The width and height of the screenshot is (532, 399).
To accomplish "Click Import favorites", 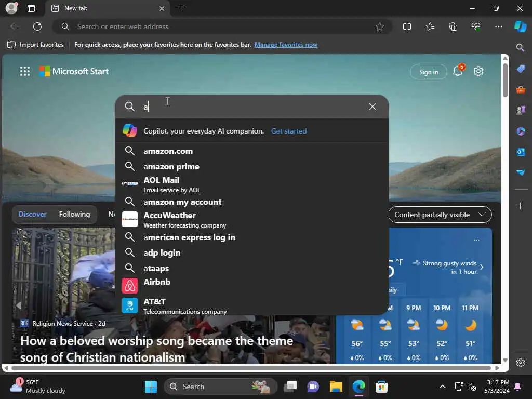I will point(35,45).
